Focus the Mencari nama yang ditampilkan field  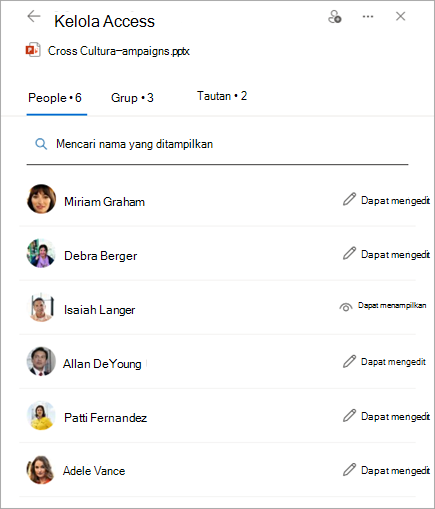tap(217, 144)
